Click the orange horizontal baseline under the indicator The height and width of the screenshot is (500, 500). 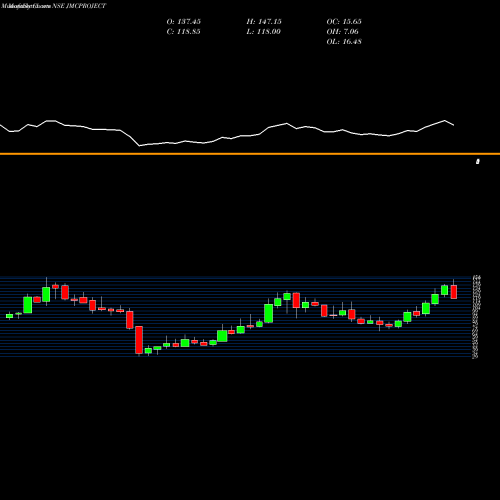coord(250,154)
